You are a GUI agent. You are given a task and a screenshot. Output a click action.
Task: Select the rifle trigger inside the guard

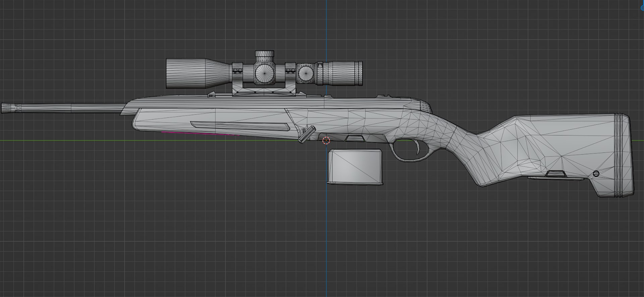tap(417, 147)
